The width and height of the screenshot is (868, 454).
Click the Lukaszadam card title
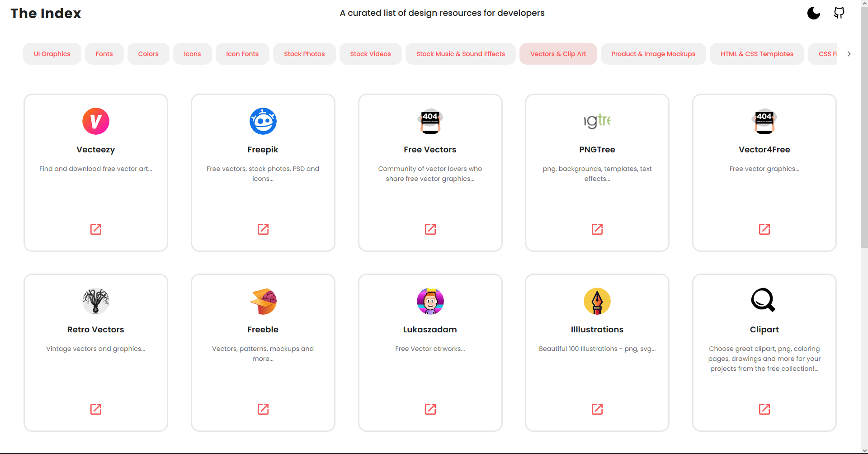coord(430,330)
